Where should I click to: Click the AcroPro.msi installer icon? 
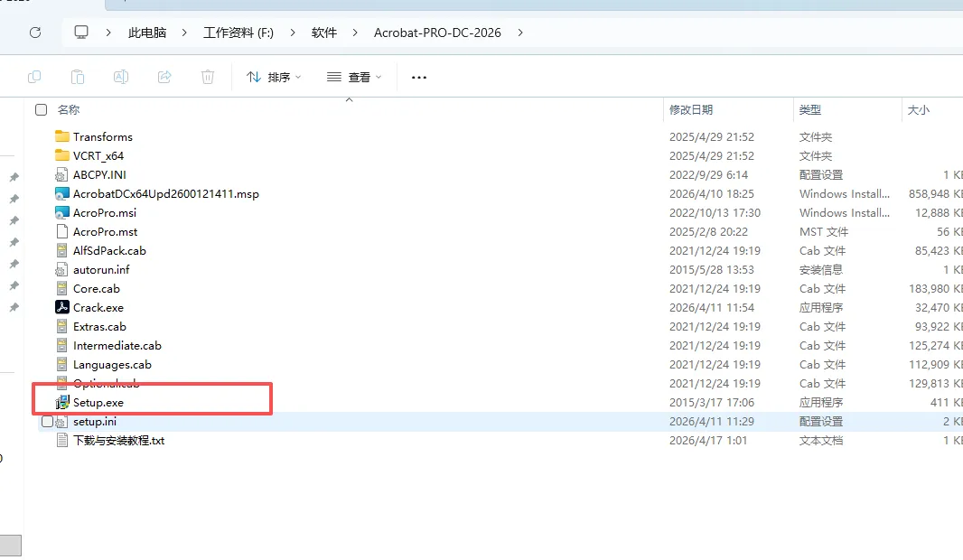[x=62, y=212]
